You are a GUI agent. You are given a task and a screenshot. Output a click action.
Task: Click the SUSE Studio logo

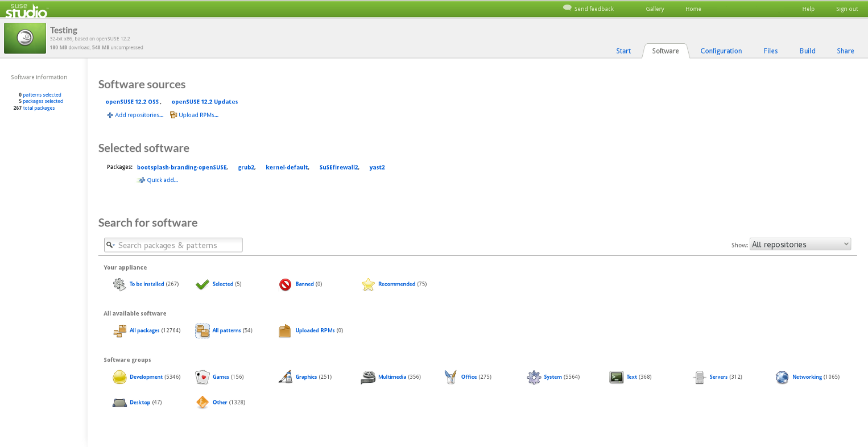pyautogui.click(x=26, y=9)
